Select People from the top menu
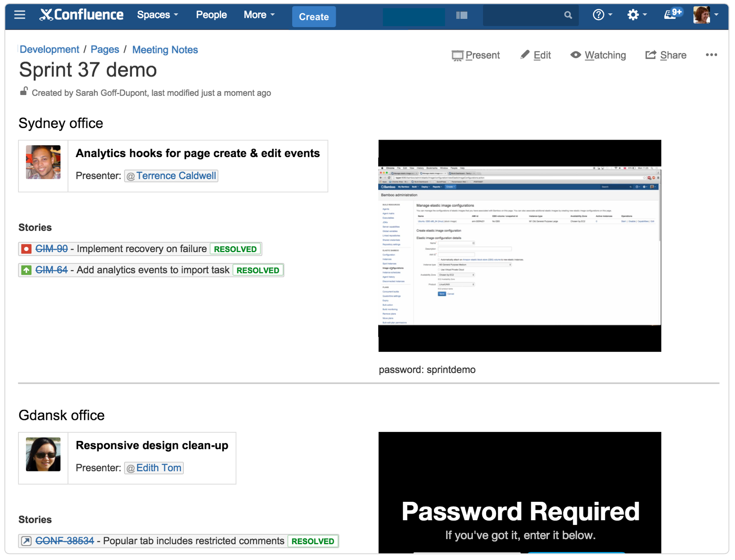 coord(211,15)
